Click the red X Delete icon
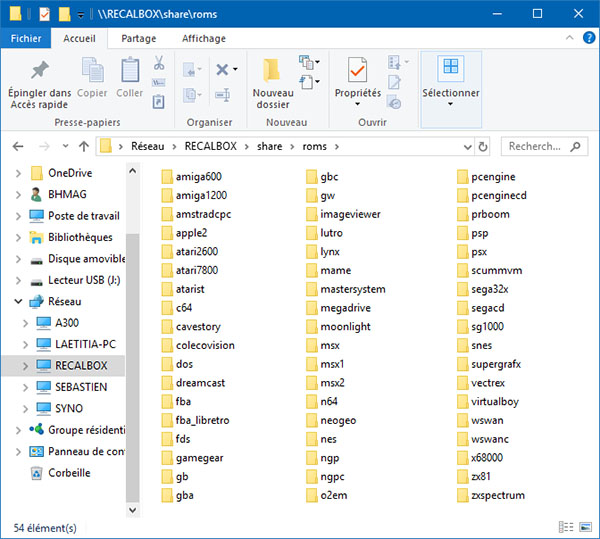The height and width of the screenshot is (539, 600). [x=222, y=70]
